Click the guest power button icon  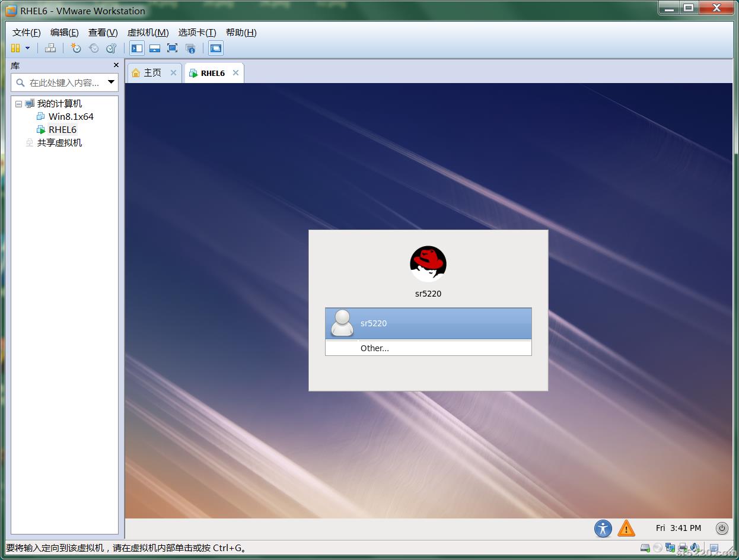pyautogui.click(x=722, y=528)
